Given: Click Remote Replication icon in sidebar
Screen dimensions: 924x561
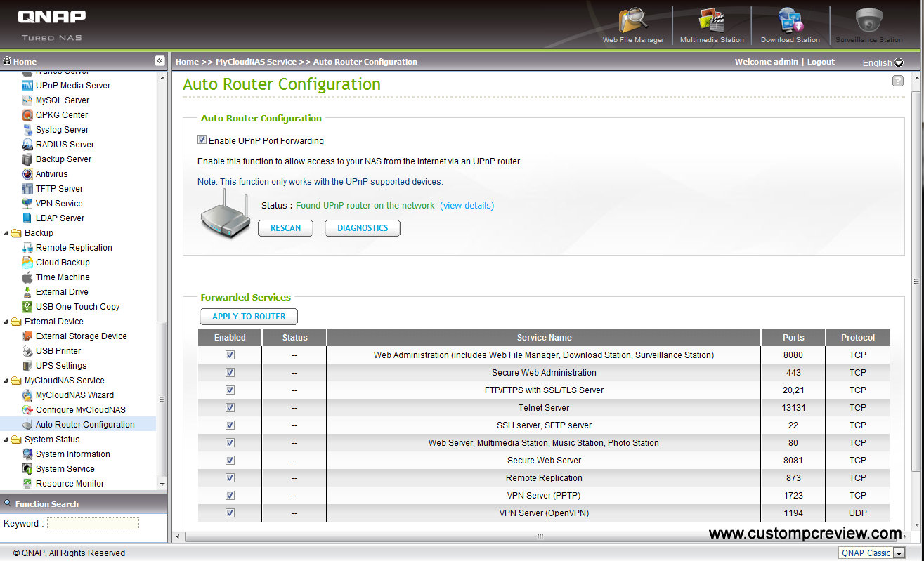Looking at the screenshot, I should (x=27, y=247).
